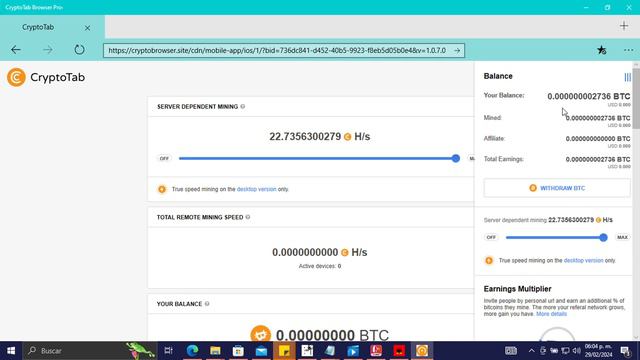Open the favorites star icon
Image resolution: width=640 pixels, height=360 pixels.
click(x=601, y=50)
